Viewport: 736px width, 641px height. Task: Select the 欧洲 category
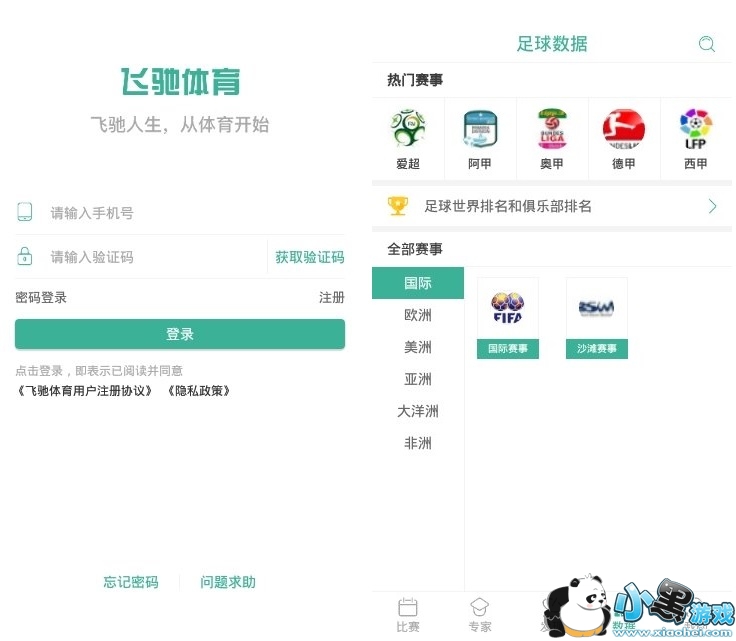click(418, 315)
